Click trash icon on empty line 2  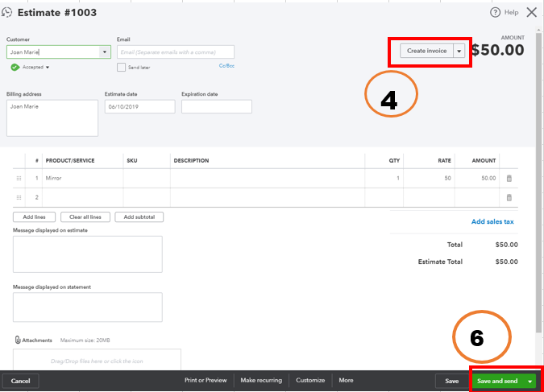(509, 197)
